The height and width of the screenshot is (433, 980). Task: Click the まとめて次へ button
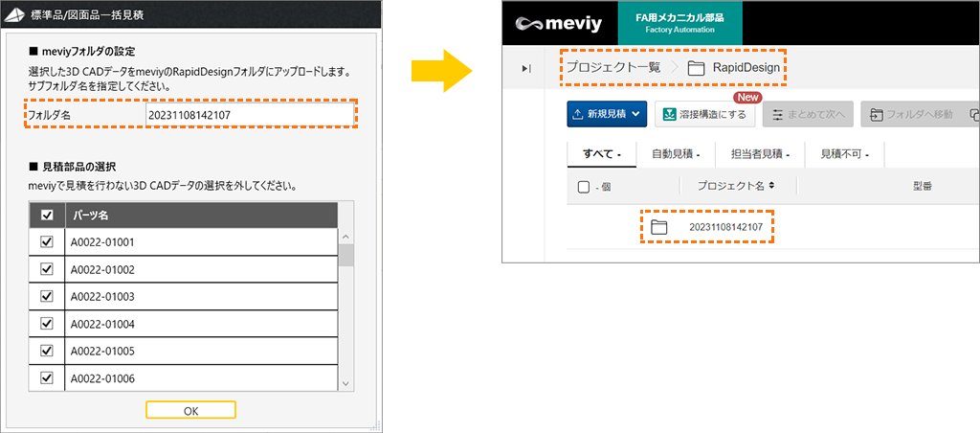[808, 115]
